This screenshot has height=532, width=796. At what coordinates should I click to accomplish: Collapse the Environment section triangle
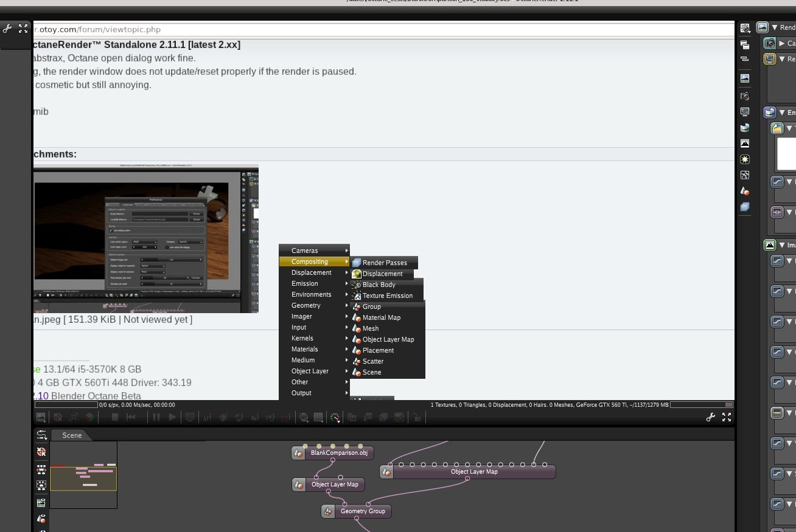(782, 112)
